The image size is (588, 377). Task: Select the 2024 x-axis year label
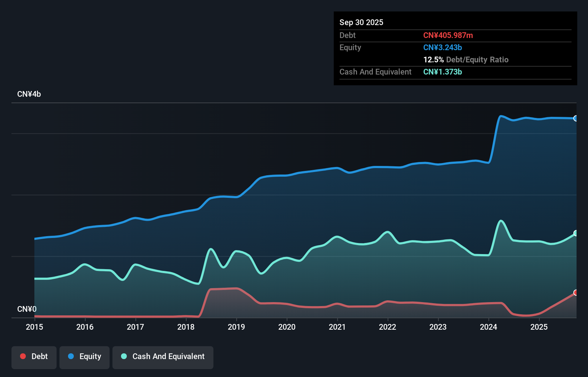tap(488, 327)
